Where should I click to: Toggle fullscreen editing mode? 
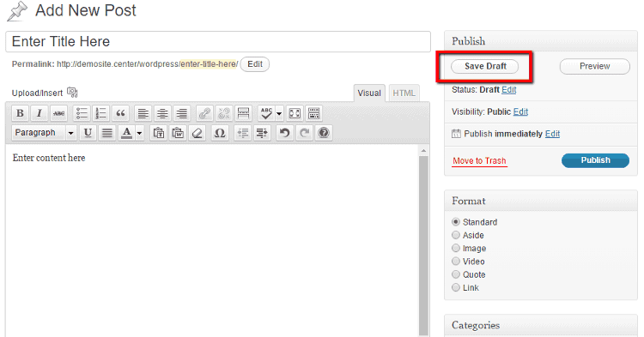[x=295, y=113]
